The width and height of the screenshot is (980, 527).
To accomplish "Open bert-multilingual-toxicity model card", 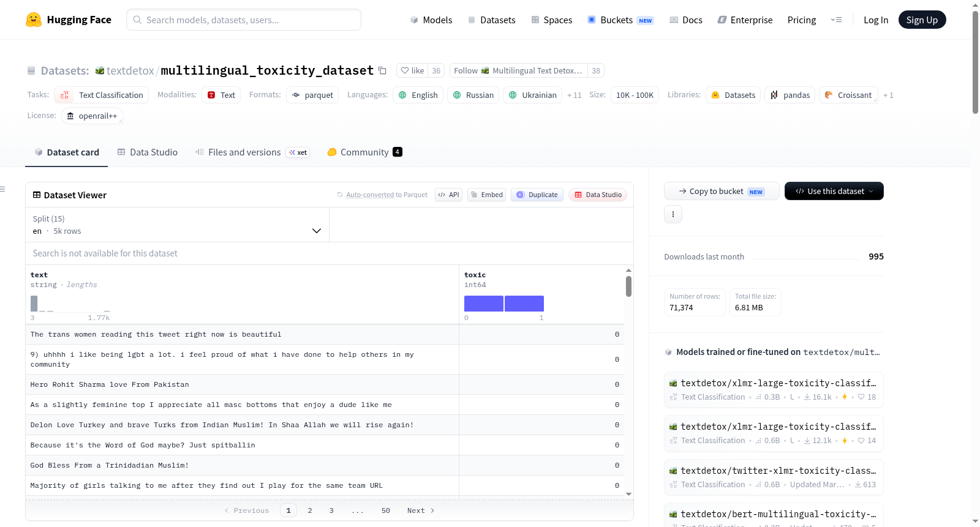I will [774, 515].
